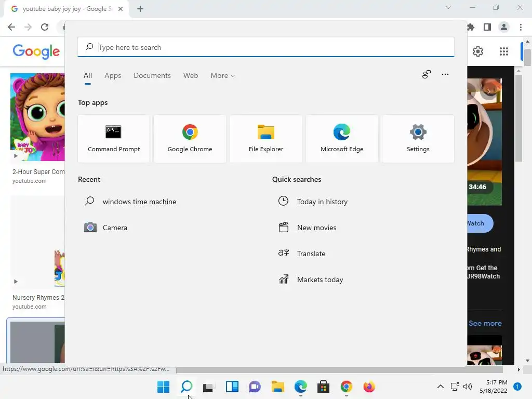Click the horizontal scrollbar right arrow
This screenshot has width=532, height=399.
(518, 369)
